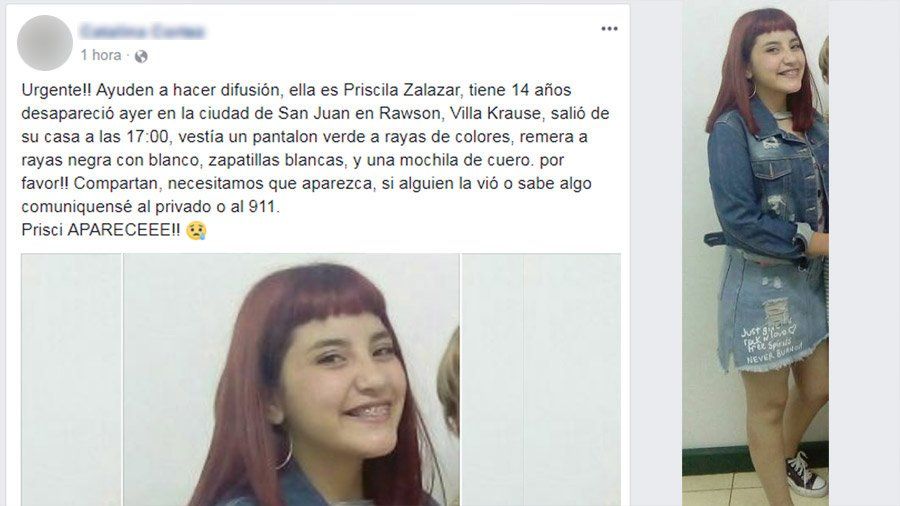Click "Villa Krause" in the post text
This screenshot has height=506, width=900.
495,114
